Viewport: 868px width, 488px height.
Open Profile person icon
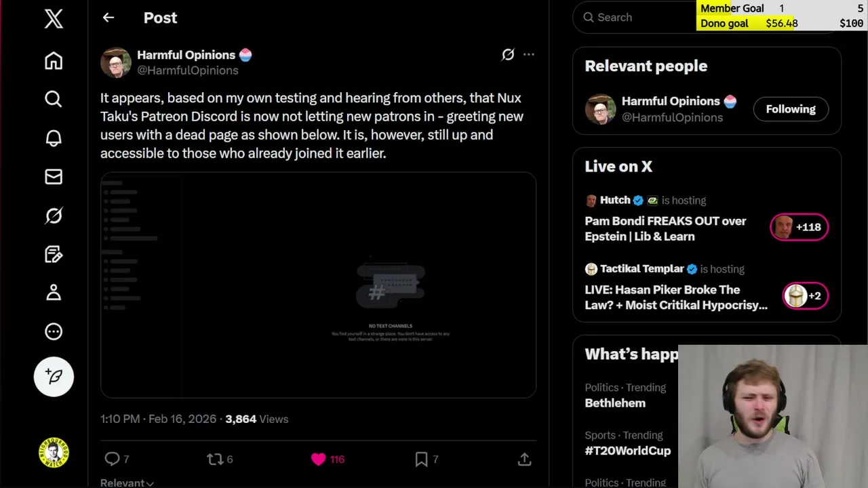(54, 293)
